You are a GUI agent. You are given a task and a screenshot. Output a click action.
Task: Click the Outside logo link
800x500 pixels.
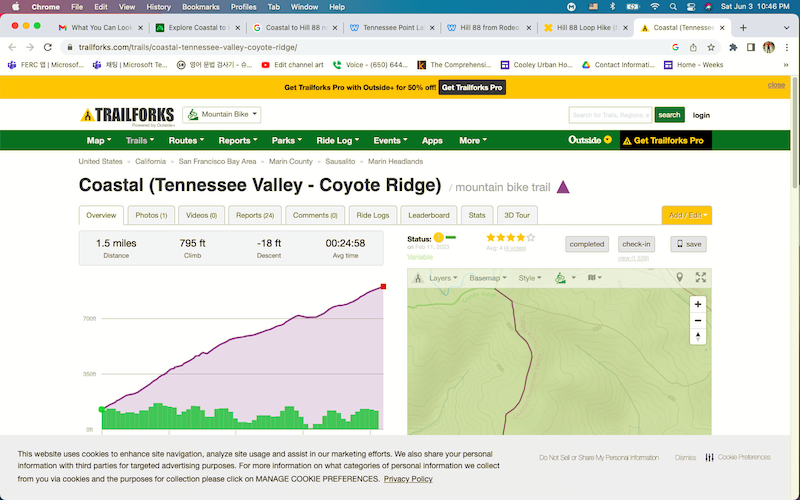click(590, 140)
